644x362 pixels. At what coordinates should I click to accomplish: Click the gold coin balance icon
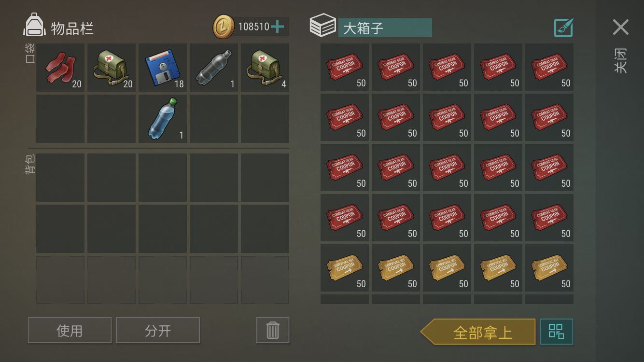click(x=224, y=27)
